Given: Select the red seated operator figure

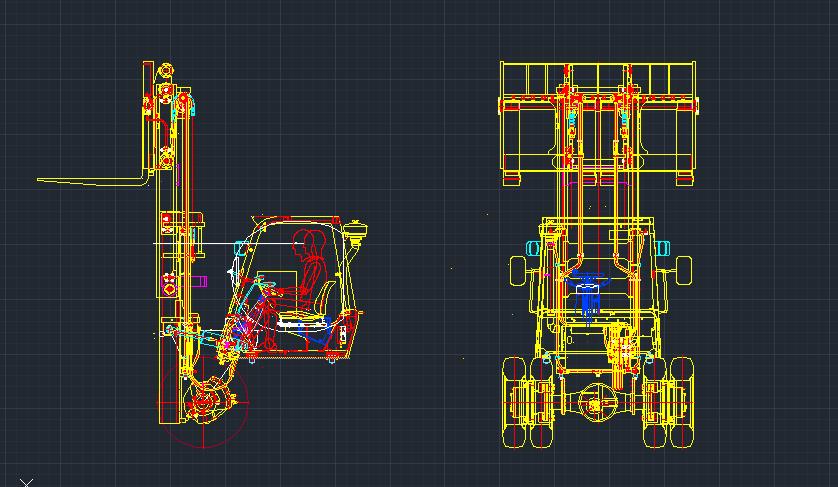Looking at the screenshot, I should (299, 291).
